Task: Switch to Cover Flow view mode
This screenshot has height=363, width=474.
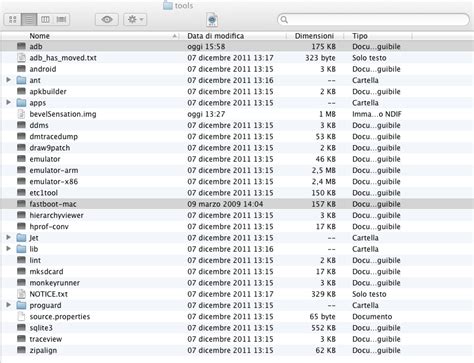Action: (61, 20)
